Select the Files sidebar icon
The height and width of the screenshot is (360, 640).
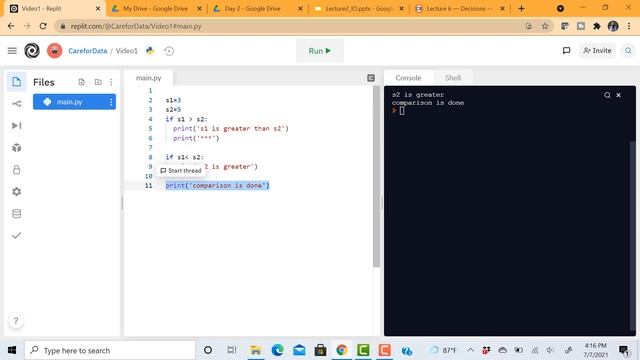click(x=16, y=82)
